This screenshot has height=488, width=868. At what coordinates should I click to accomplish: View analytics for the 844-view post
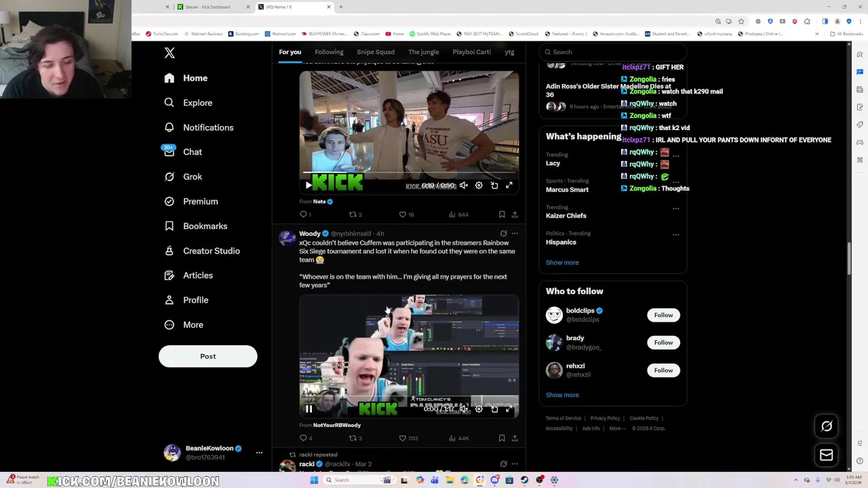point(458,214)
